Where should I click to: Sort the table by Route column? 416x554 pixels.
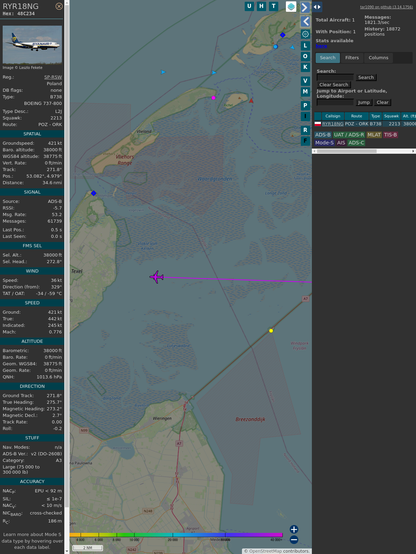[356, 116]
